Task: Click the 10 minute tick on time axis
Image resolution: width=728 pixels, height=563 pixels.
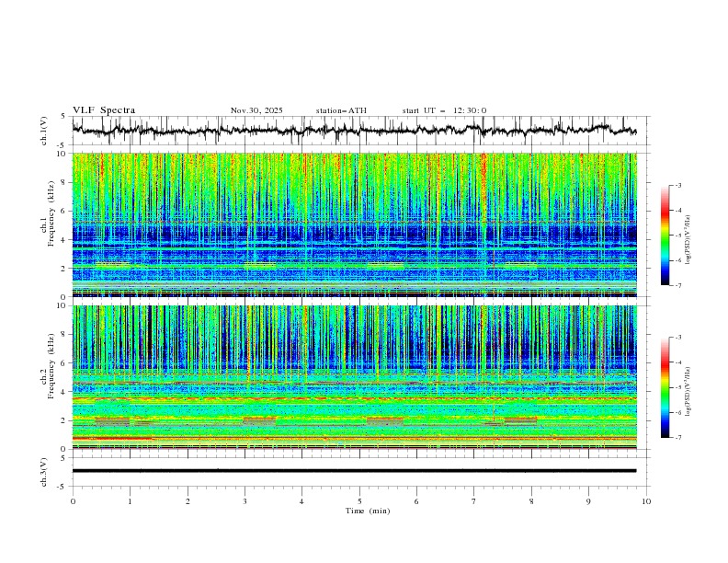Action: coord(645,500)
